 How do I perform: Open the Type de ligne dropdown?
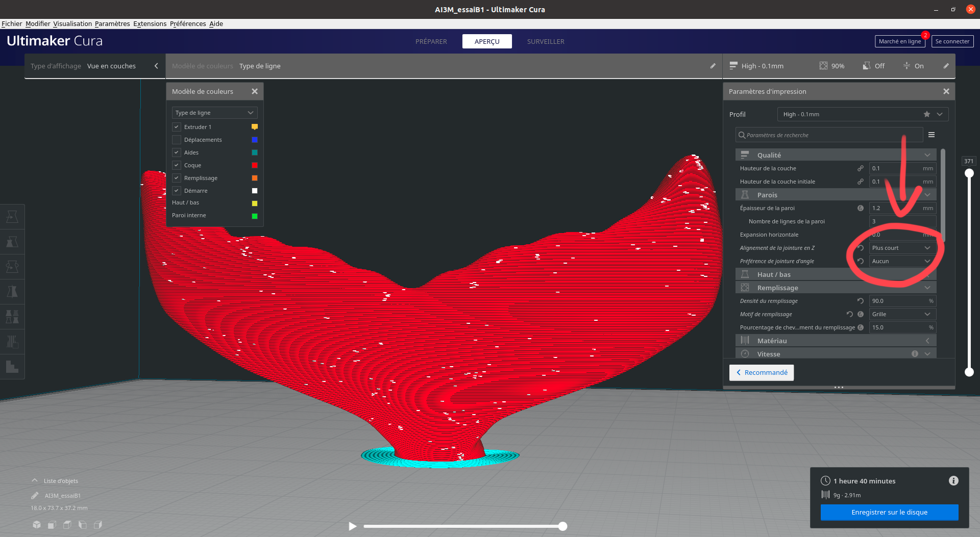[x=214, y=113]
